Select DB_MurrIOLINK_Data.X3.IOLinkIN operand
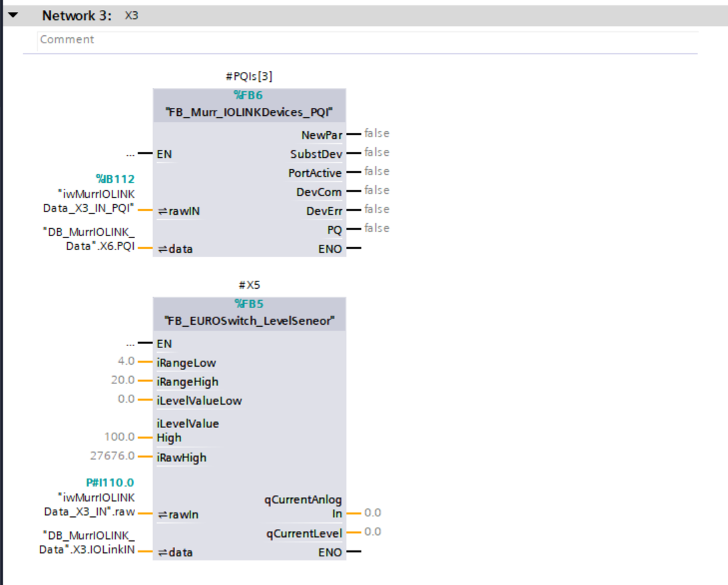Image resolution: width=728 pixels, height=585 pixels. (87, 543)
